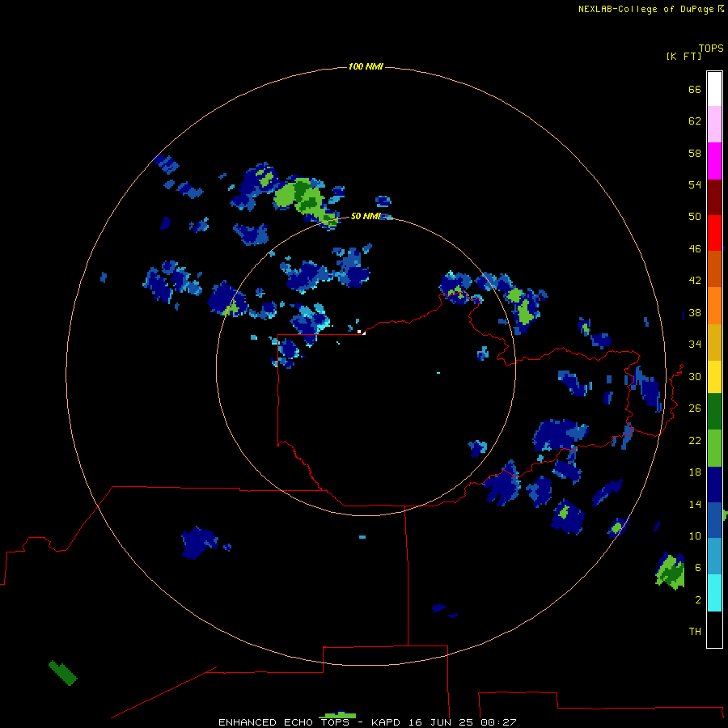Click the dark green legend swatch

[714, 412]
